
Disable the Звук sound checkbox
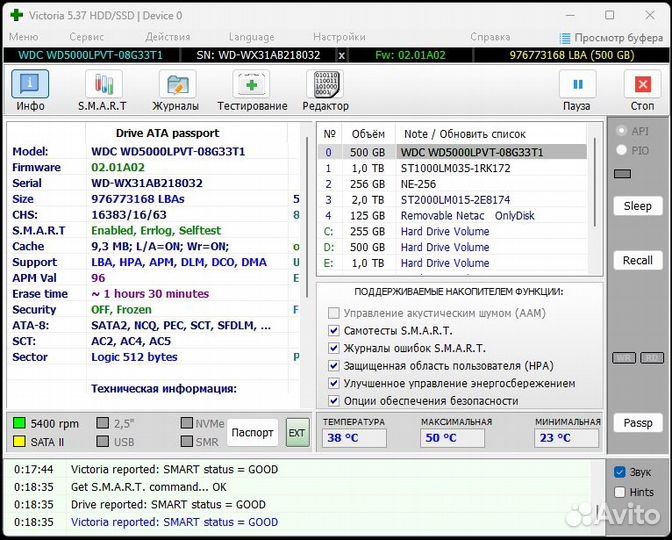tap(620, 472)
